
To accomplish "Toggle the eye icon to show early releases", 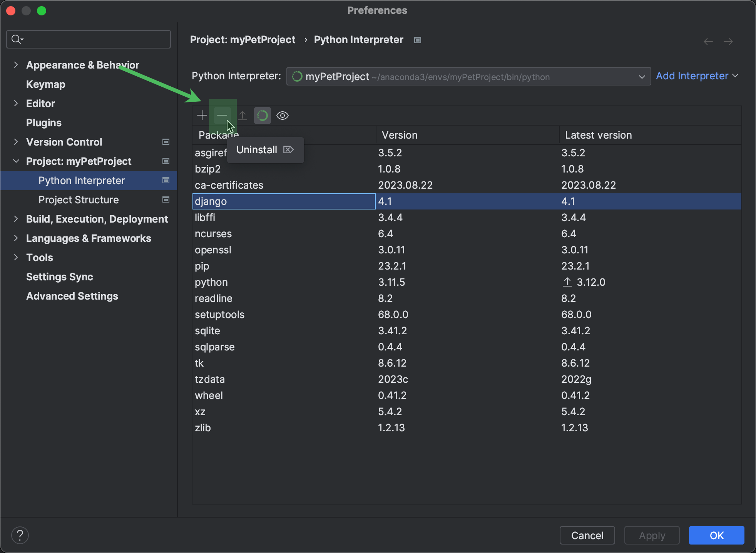I will 282,115.
